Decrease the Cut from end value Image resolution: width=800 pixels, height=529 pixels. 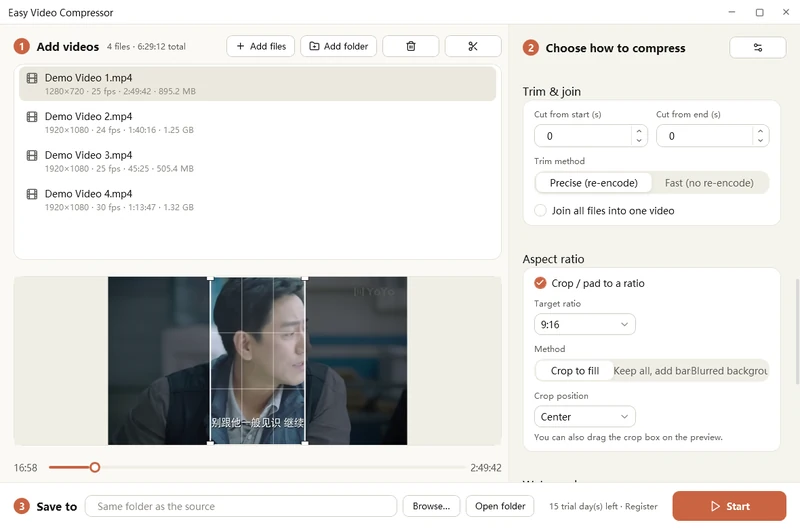(760, 140)
